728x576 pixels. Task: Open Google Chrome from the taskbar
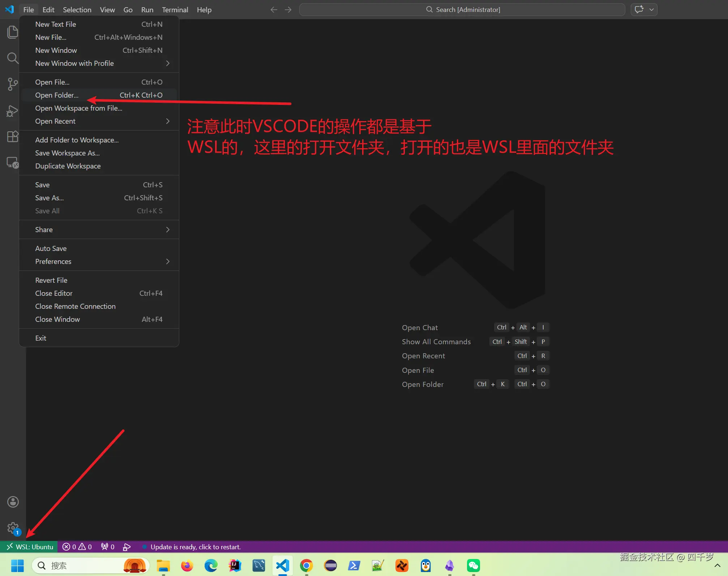coord(306,566)
